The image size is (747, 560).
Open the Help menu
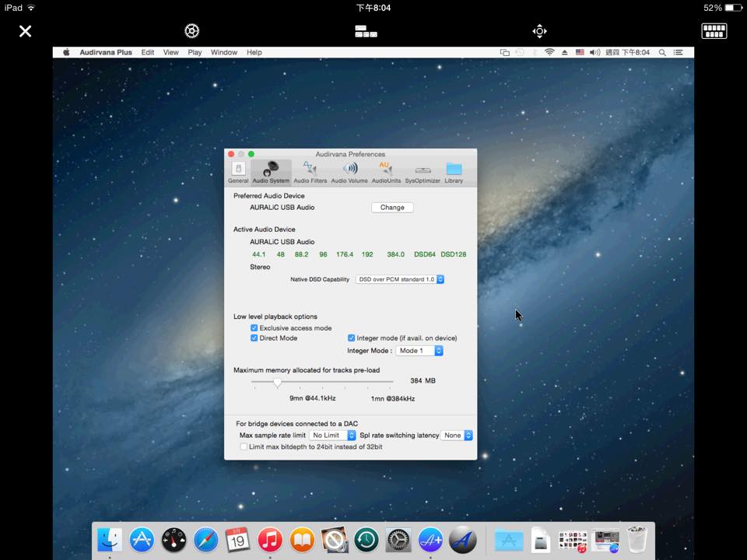pos(254,52)
